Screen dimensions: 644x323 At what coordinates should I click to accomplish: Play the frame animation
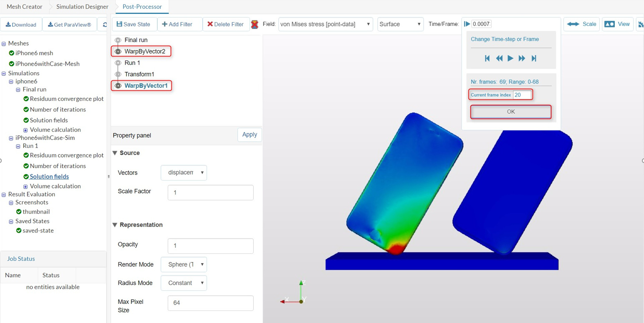click(510, 58)
